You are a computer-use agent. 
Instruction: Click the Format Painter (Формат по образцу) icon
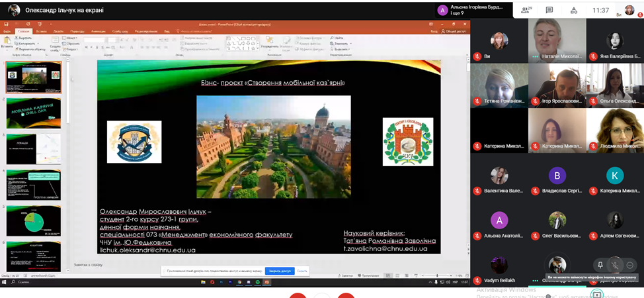(x=30, y=48)
